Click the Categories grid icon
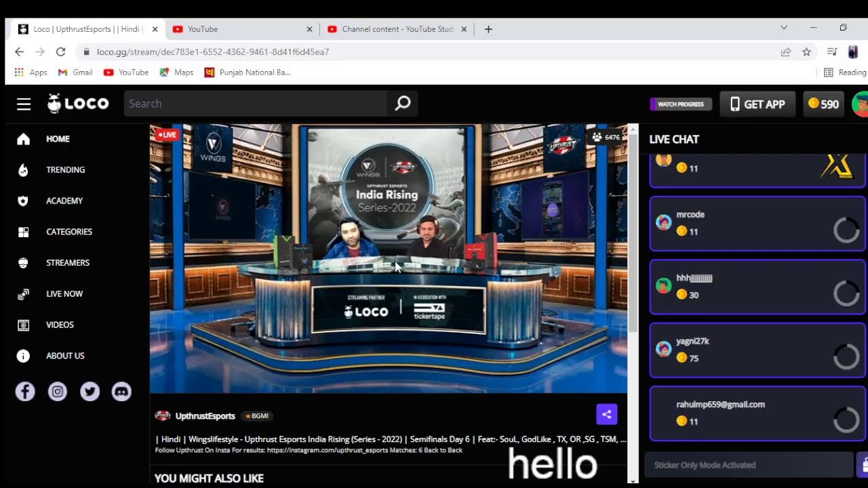The height and width of the screenshot is (488, 868). [x=24, y=232]
